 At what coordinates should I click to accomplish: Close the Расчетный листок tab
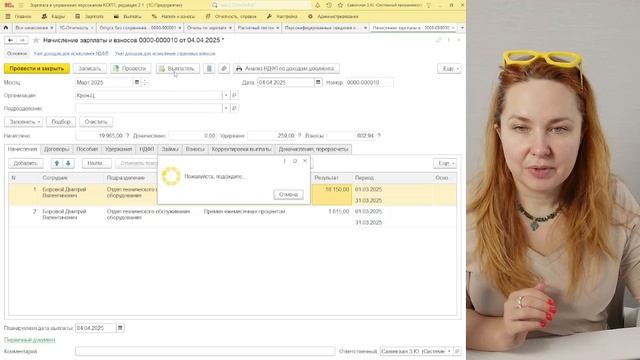(278, 28)
